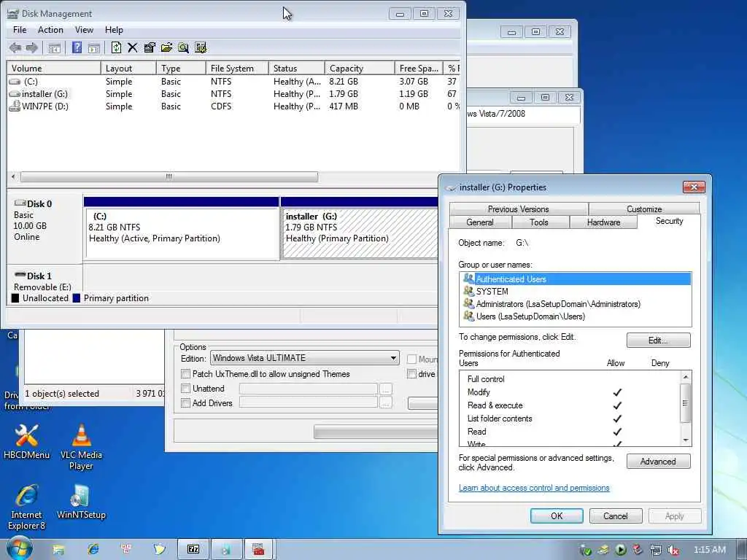The width and height of the screenshot is (747, 560).
Task: Click the Edit... permissions button
Action: pos(659,340)
